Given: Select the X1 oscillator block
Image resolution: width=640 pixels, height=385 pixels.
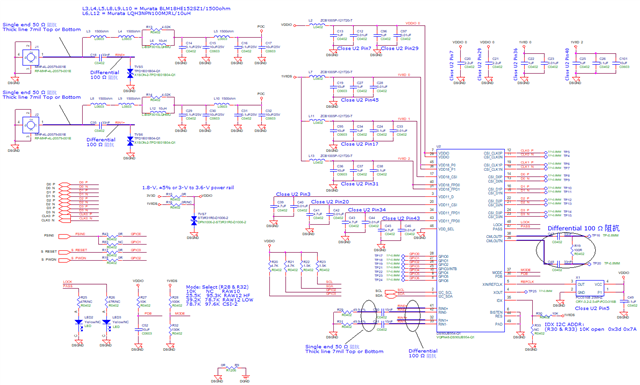Looking at the screenshot, I should click(x=590, y=288).
